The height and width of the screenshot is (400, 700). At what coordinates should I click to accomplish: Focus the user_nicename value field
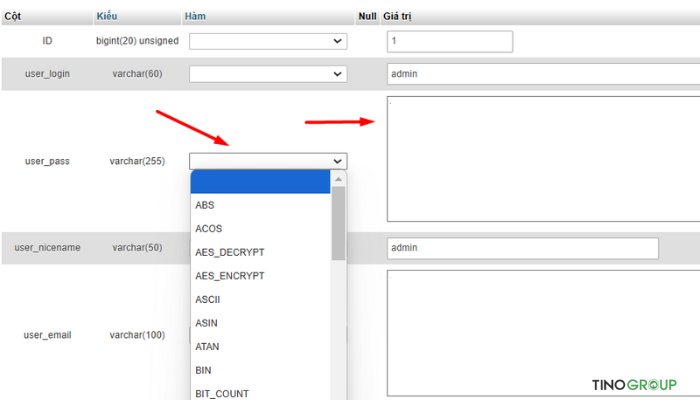[523, 248]
